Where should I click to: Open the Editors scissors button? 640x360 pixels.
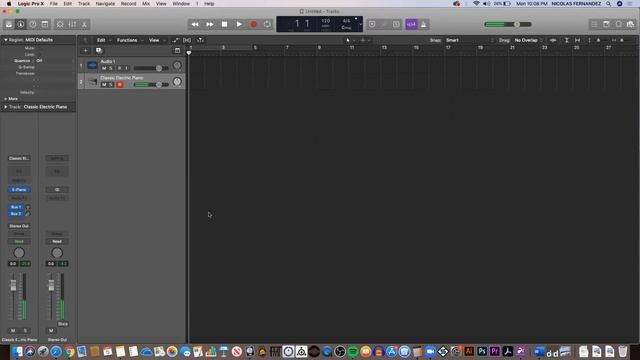coord(84,24)
